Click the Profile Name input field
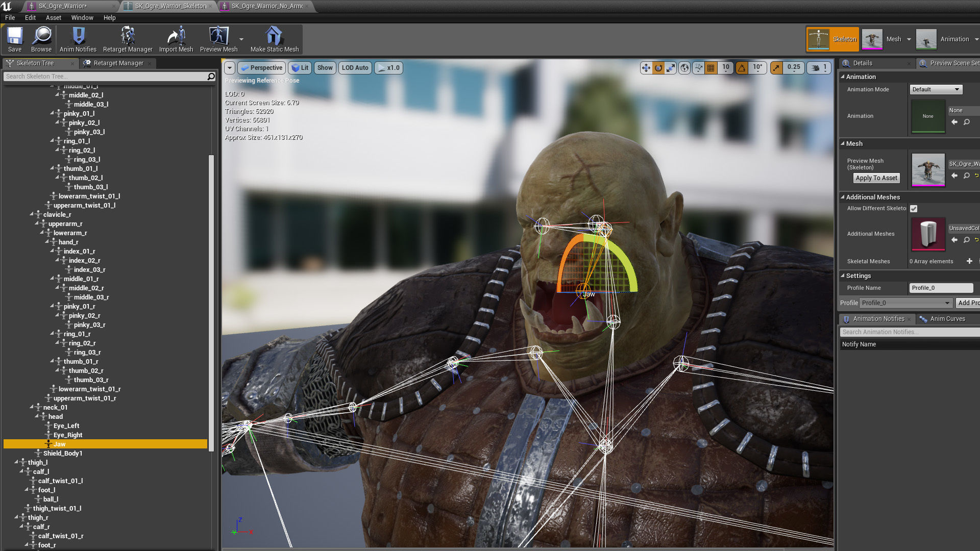The height and width of the screenshot is (551, 980). coord(941,288)
